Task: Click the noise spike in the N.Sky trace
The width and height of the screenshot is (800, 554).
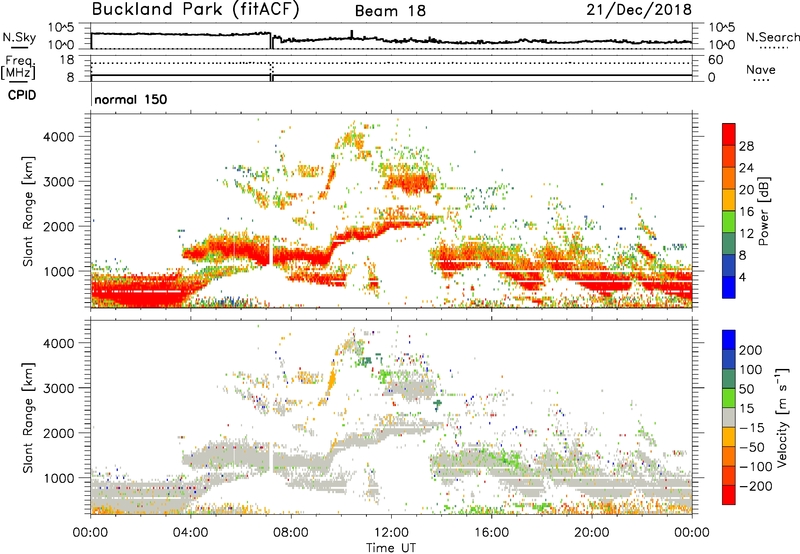Action: [352, 34]
